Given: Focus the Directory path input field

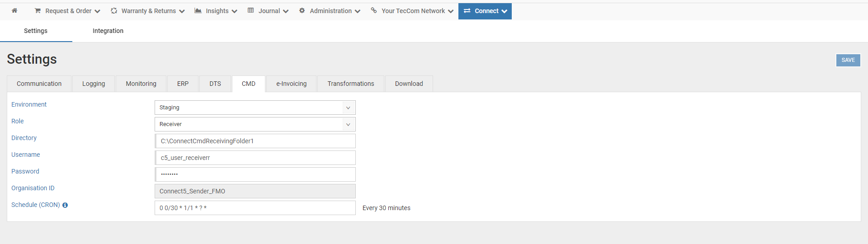Looking at the screenshot, I should (255, 141).
